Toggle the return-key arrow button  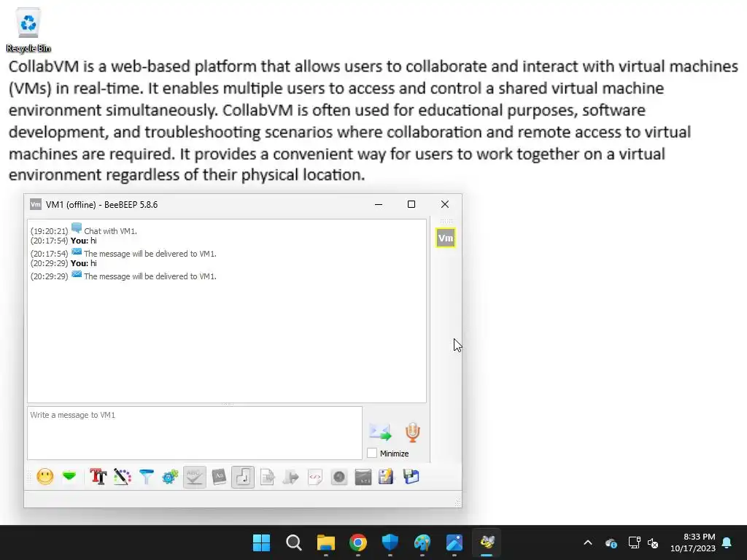pyautogui.click(x=243, y=477)
